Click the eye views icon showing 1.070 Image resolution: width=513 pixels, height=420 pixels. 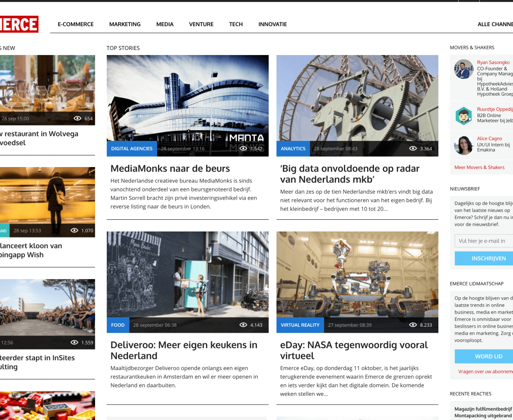pos(74,231)
